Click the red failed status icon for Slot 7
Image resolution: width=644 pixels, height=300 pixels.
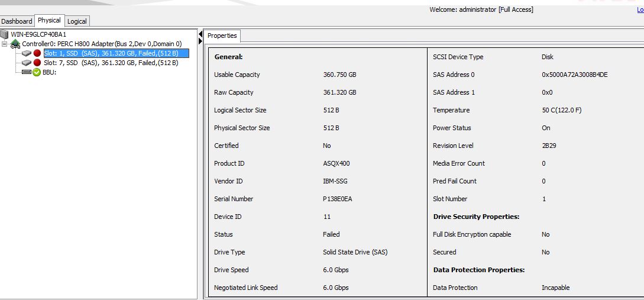(x=37, y=63)
